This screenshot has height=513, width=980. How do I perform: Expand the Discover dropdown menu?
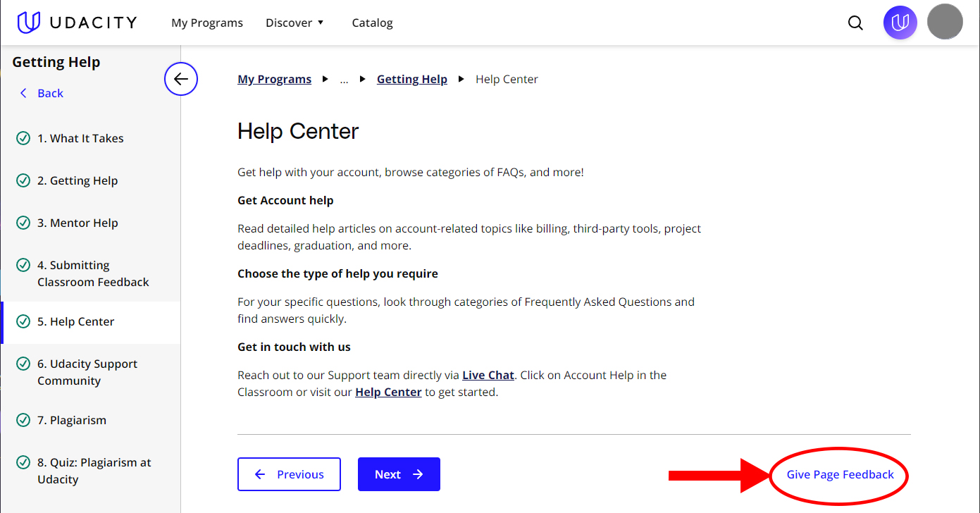click(x=294, y=23)
